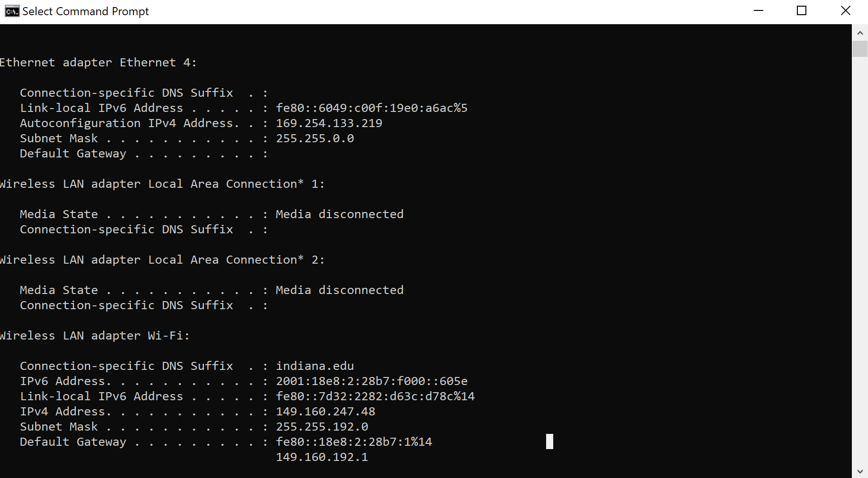Click the indiana.edu DNS suffix value

pyautogui.click(x=315, y=366)
